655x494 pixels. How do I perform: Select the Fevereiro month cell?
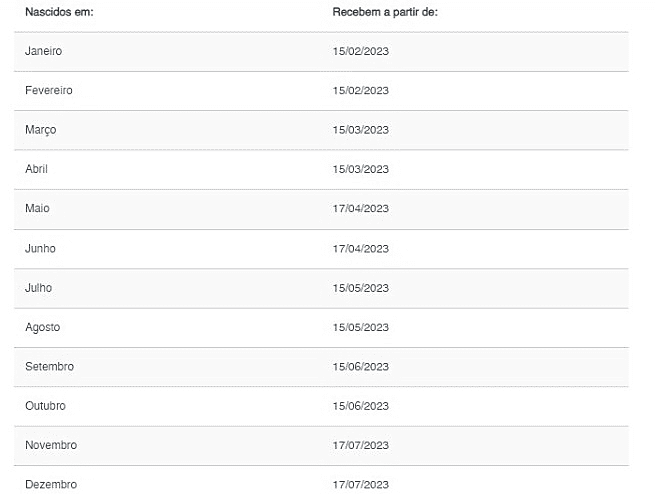pos(48,91)
